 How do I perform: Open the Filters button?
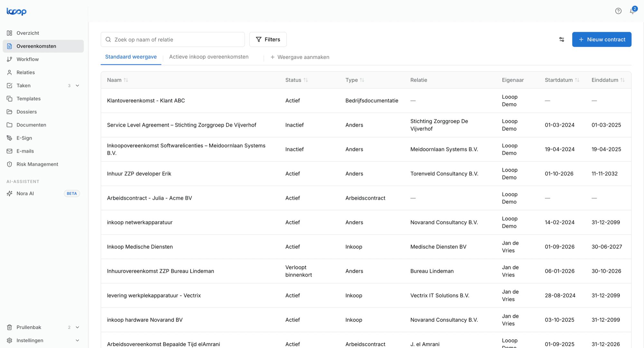[268, 40]
